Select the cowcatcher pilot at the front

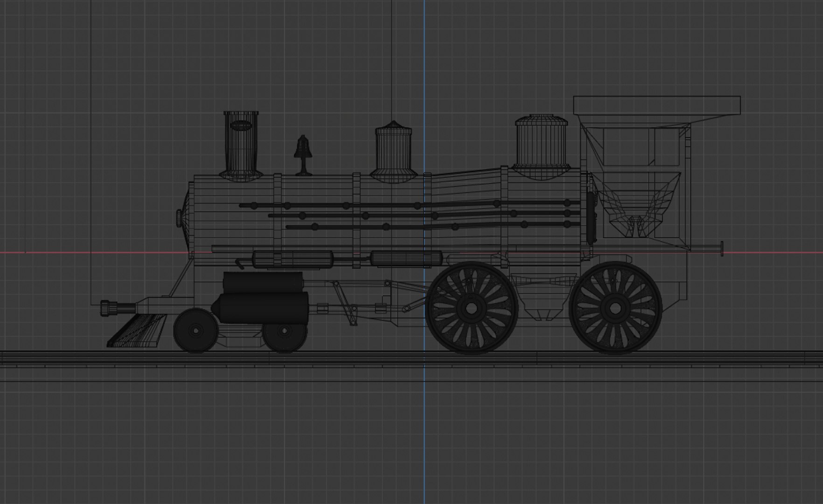click(137, 331)
